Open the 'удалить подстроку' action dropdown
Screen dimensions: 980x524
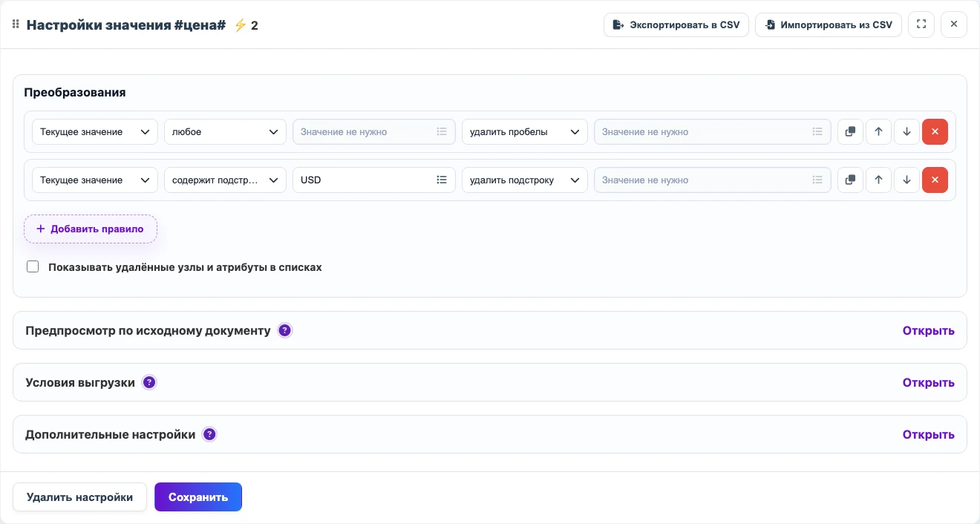525,180
